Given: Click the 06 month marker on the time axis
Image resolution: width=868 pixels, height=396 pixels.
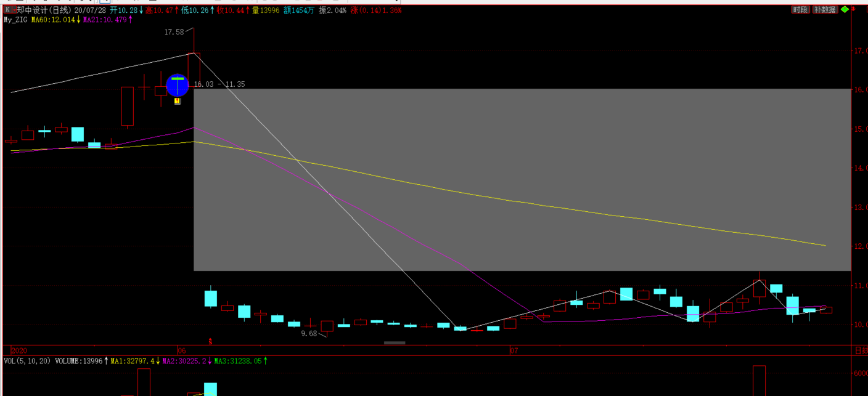Looking at the screenshot, I should [182, 350].
